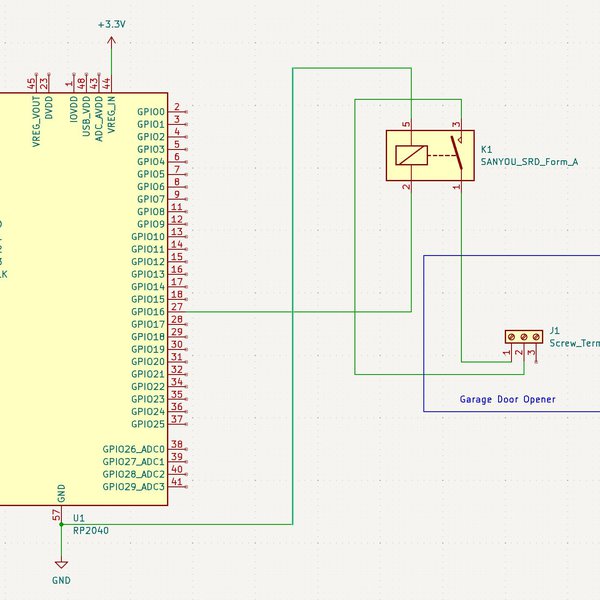Select the ADC_AVDD pin label
The height and width of the screenshot is (600, 600).
click(x=99, y=119)
